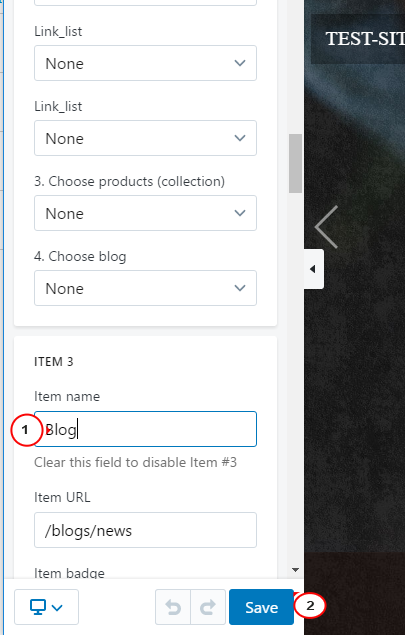Click the Item badge label
Image resolution: width=405 pixels, height=635 pixels.
pyautogui.click(x=69, y=573)
